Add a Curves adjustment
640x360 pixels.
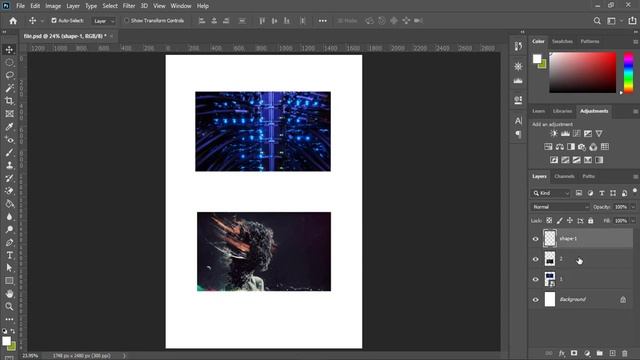coord(576,133)
